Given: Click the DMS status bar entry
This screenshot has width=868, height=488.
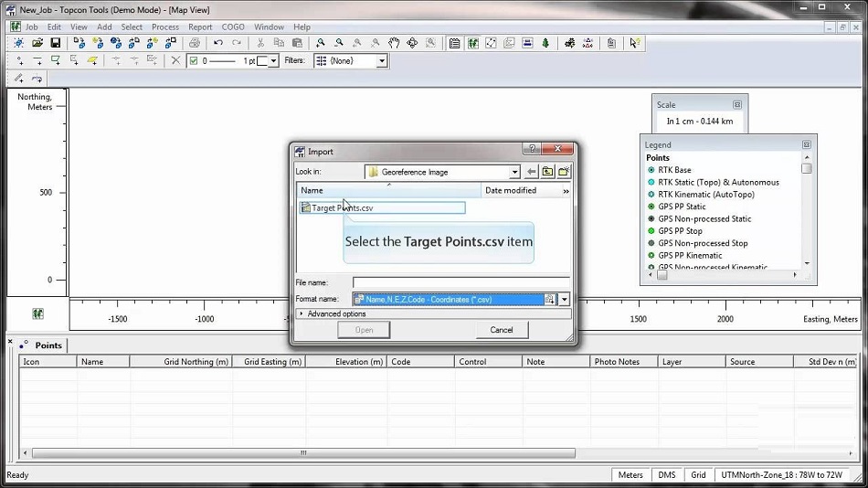Looking at the screenshot, I should pyautogui.click(x=666, y=474).
